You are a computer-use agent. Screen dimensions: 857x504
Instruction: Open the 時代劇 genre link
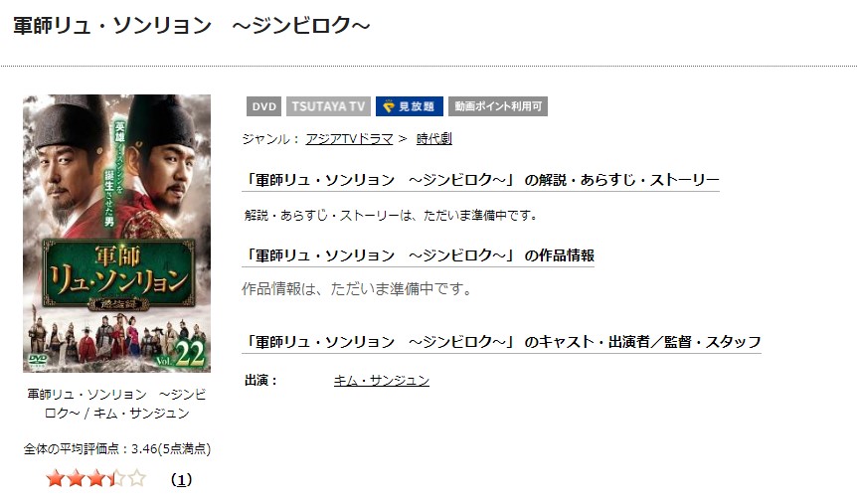pos(433,139)
